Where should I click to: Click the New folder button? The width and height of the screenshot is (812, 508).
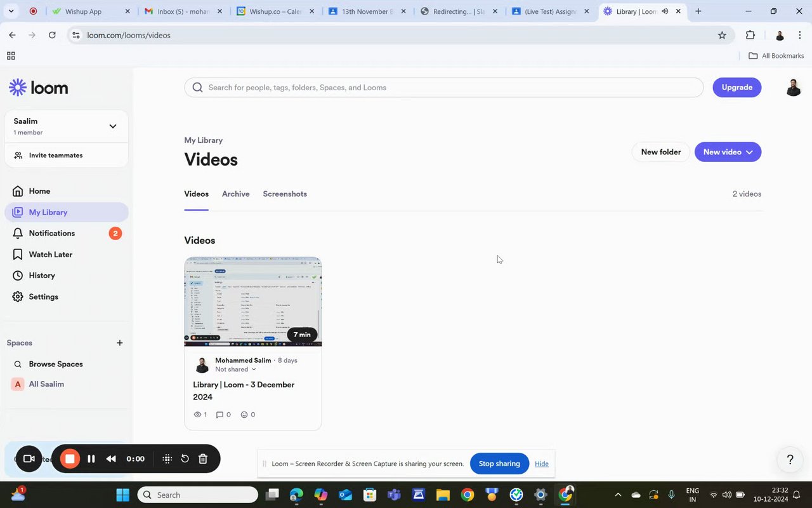[660, 152]
